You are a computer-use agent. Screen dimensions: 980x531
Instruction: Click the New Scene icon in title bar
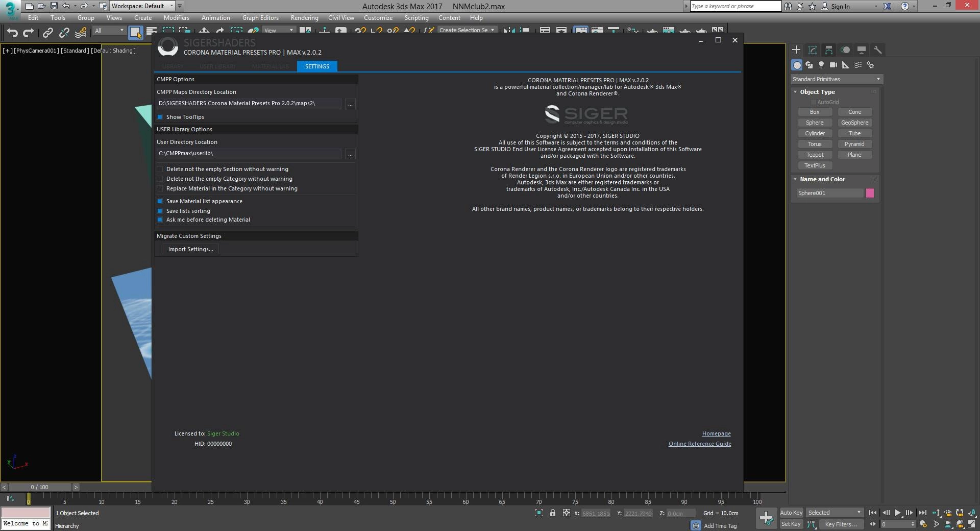(x=29, y=6)
